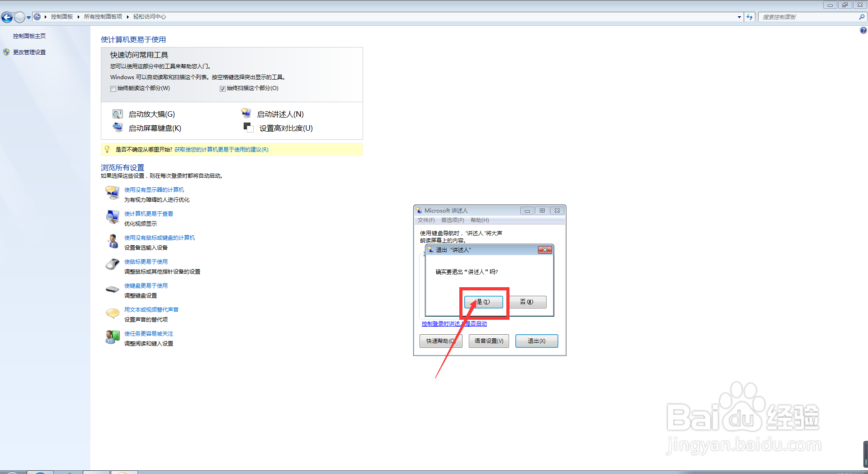
Task: Open the 文件(F) menu in Narrator
Action: [426, 220]
